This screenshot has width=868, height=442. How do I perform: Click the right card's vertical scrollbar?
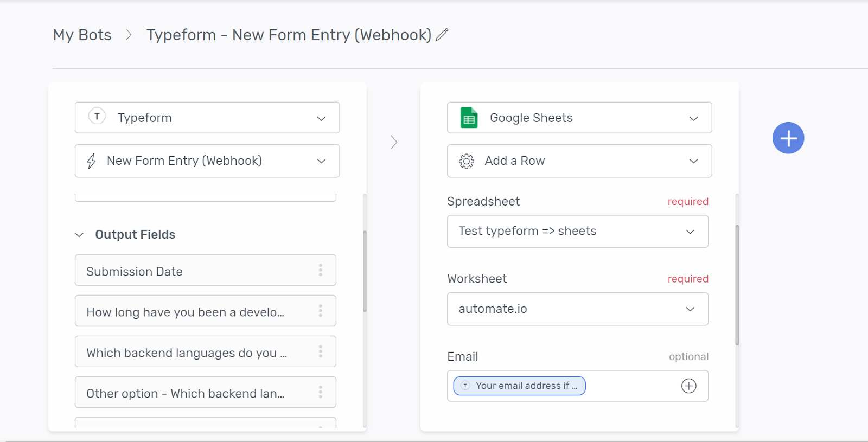(737, 285)
